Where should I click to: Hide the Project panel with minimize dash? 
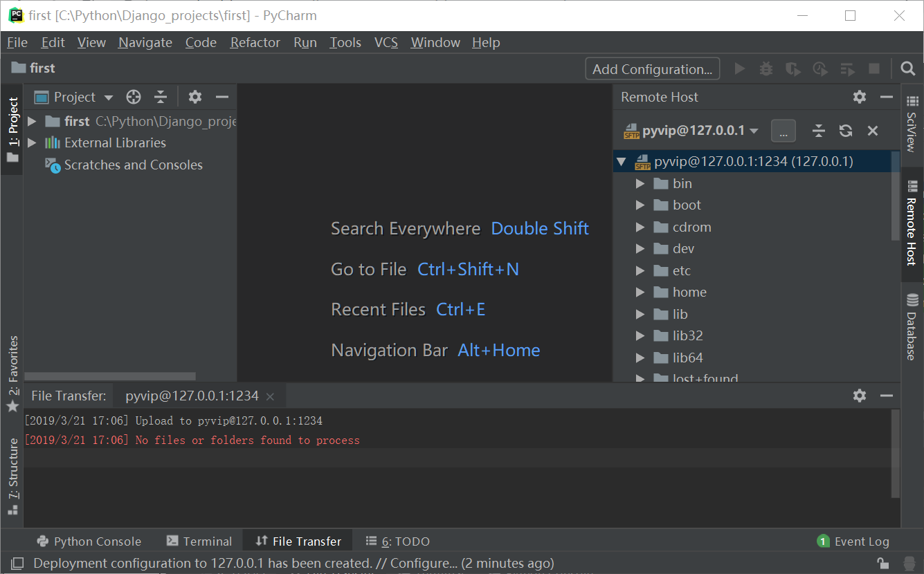222,97
